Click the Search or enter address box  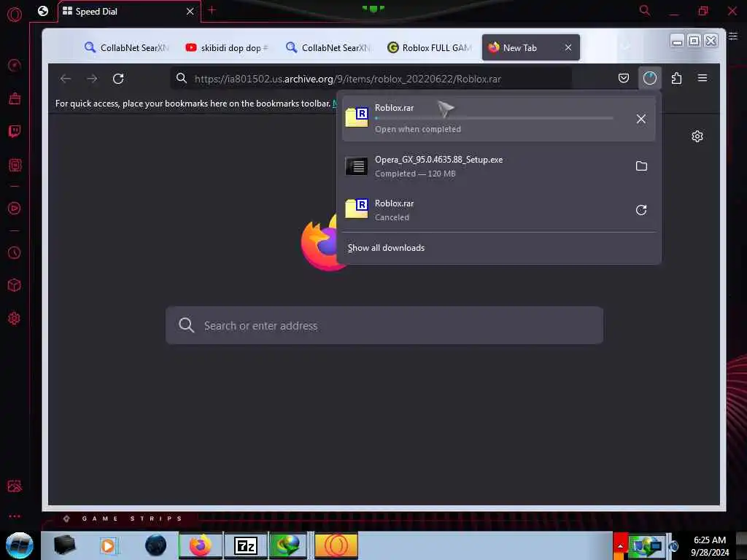tap(384, 325)
